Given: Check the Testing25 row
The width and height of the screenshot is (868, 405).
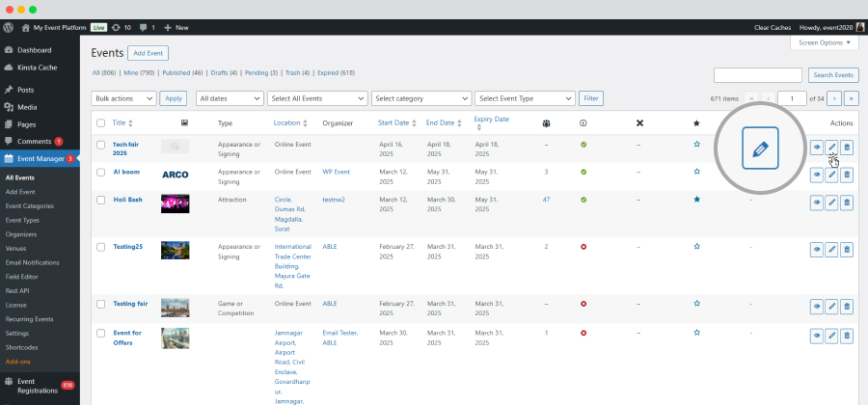Looking at the screenshot, I should click(x=100, y=247).
